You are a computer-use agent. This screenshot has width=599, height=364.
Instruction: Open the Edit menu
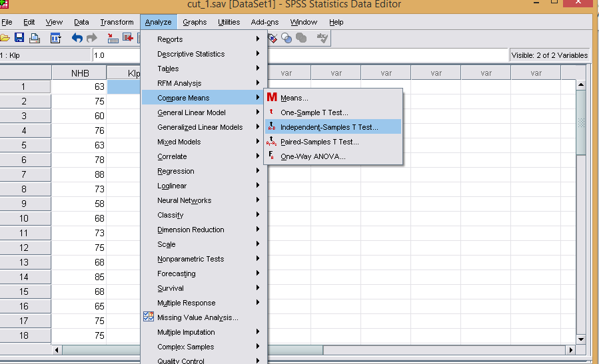click(29, 22)
